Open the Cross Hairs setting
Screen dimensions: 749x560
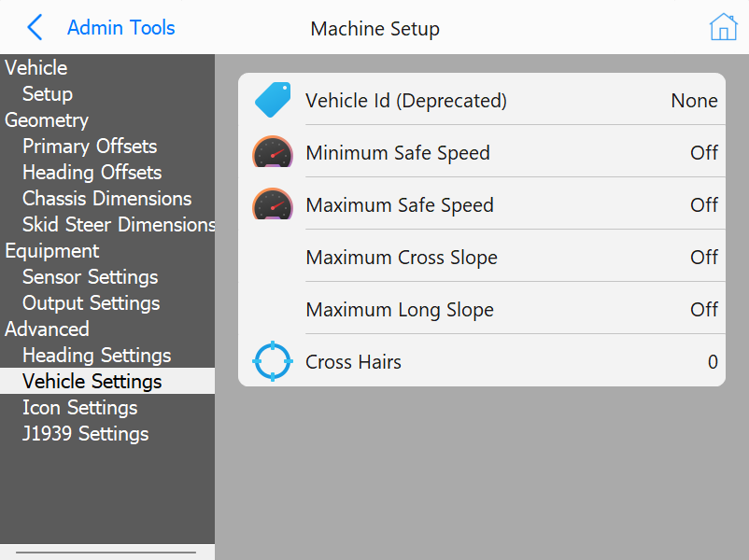coord(482,361)
